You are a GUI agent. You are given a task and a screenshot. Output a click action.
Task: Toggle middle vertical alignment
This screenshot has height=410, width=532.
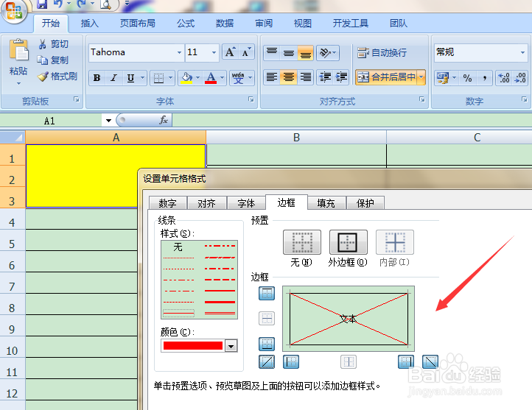coord(289,52)
